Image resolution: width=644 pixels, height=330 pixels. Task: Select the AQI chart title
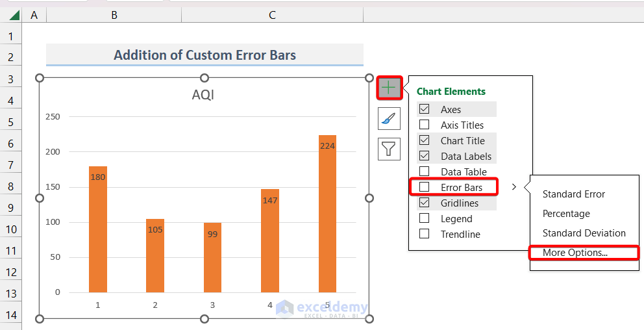203,95
